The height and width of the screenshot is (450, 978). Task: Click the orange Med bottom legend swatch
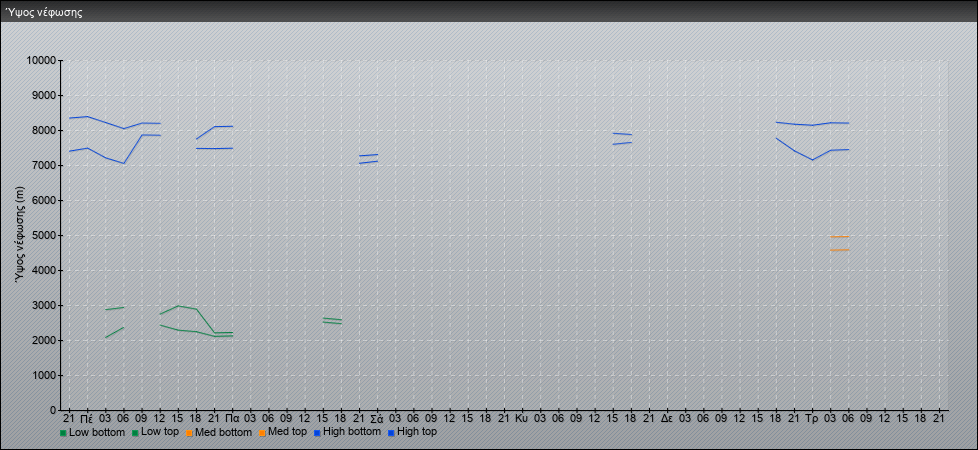coord(189,433)
